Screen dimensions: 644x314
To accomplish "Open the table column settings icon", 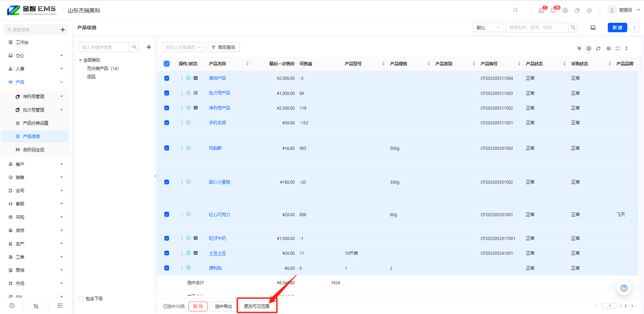I will click(x=608, y=48).
